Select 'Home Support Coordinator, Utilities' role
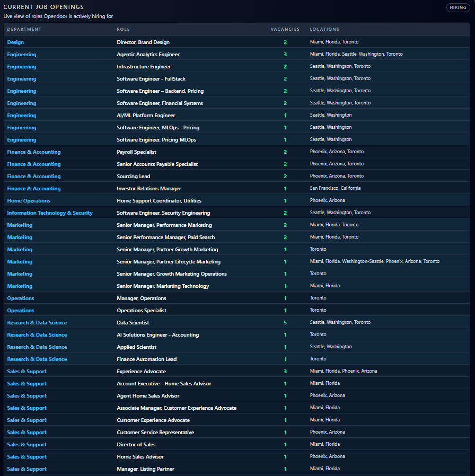 tap(159, 201)
